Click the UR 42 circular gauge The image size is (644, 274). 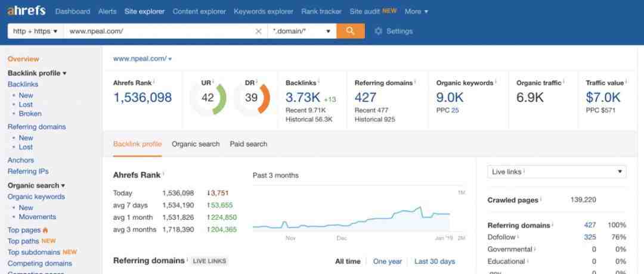click(x=208, y=98)
